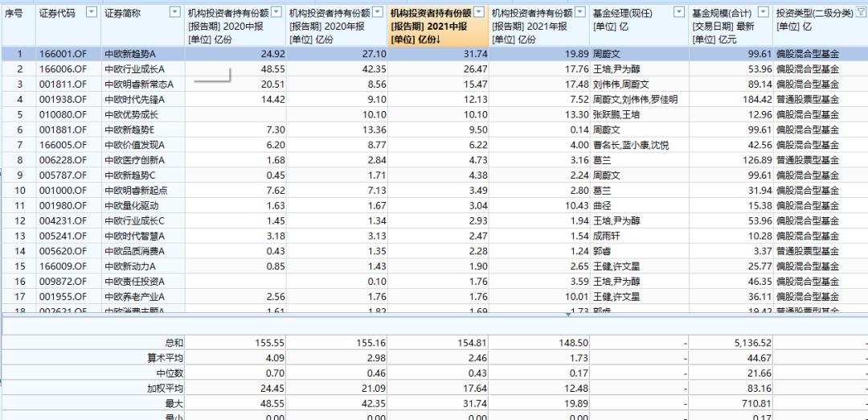This screenshot has height=420, width=868.
Task: Select fund code 166006.OF
Action: click(63, 69)
